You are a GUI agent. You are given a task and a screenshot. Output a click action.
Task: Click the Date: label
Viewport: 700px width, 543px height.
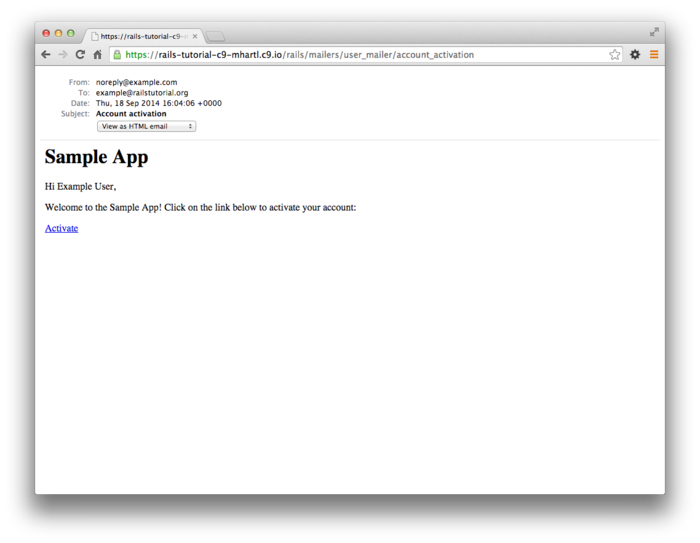pyautogui.click(x=80, y=103)
